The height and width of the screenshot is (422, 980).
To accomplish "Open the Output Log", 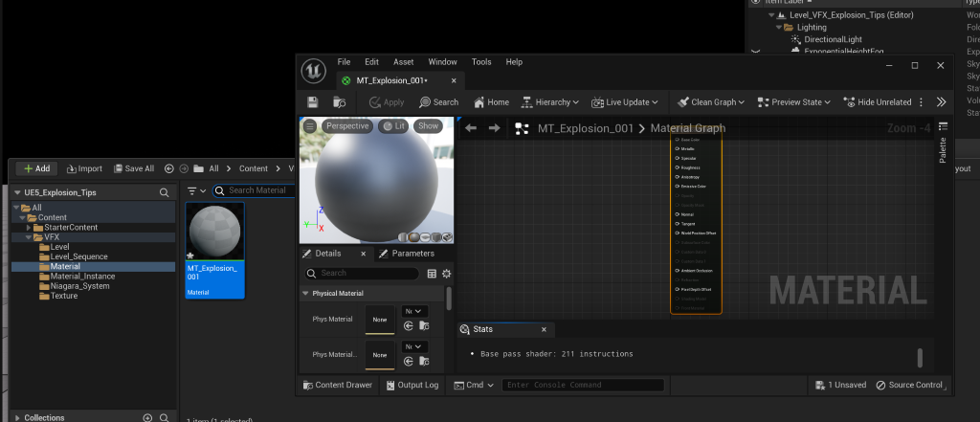I will (412, 385).
